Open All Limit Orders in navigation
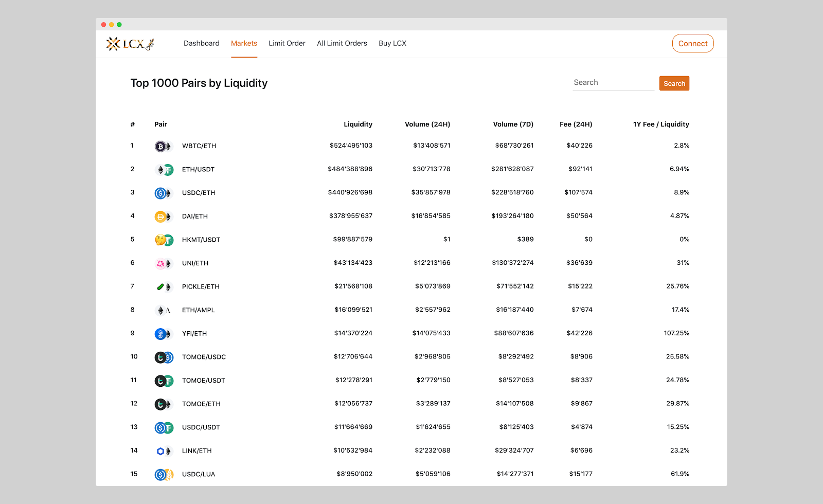This screenshot has width=823, height=504. pyautogui.click(x=342, y=43)
